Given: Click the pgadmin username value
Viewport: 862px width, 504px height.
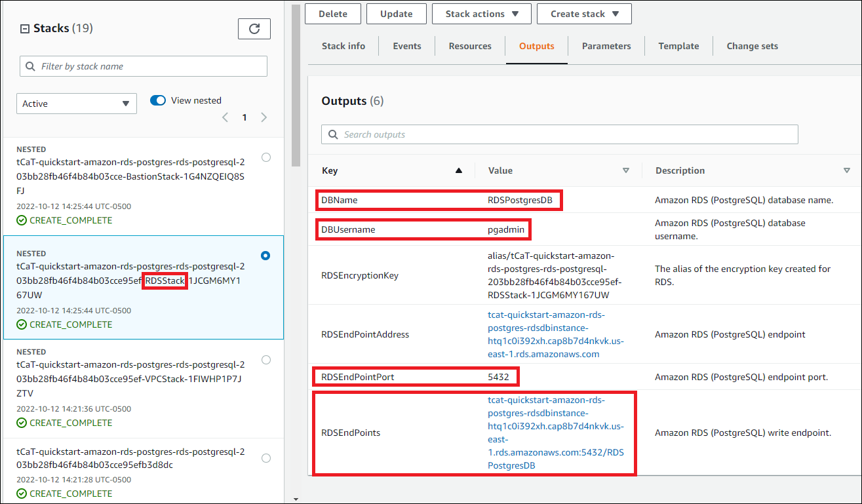Looking at the screenshot, I should click(507, 229).
